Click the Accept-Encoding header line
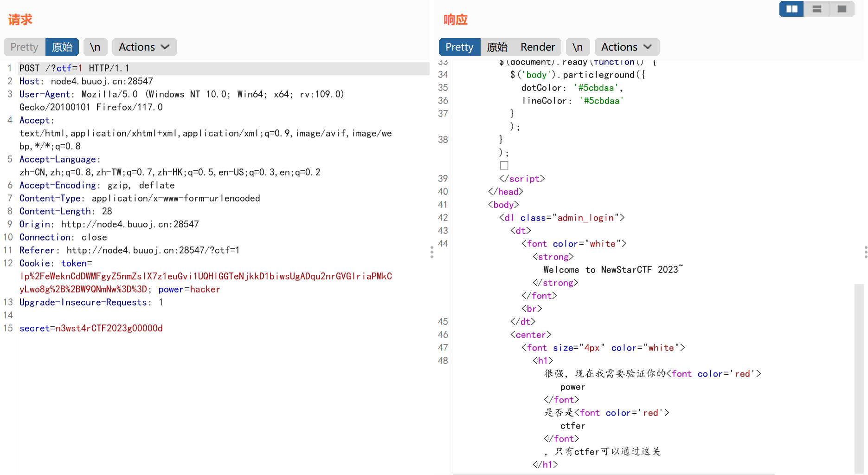 [x=97, y=185]
